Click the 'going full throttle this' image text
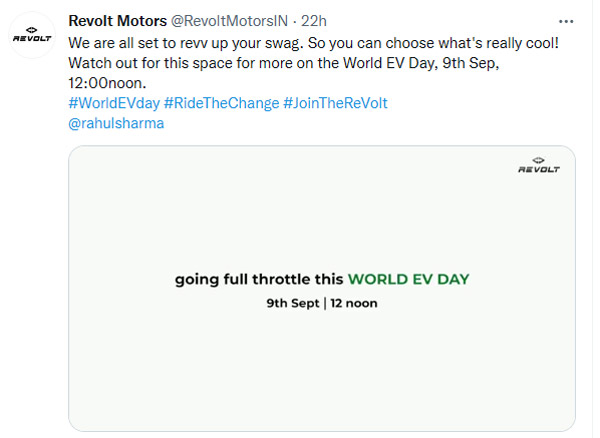Screen dimensions: 600x438 point(259,280)
